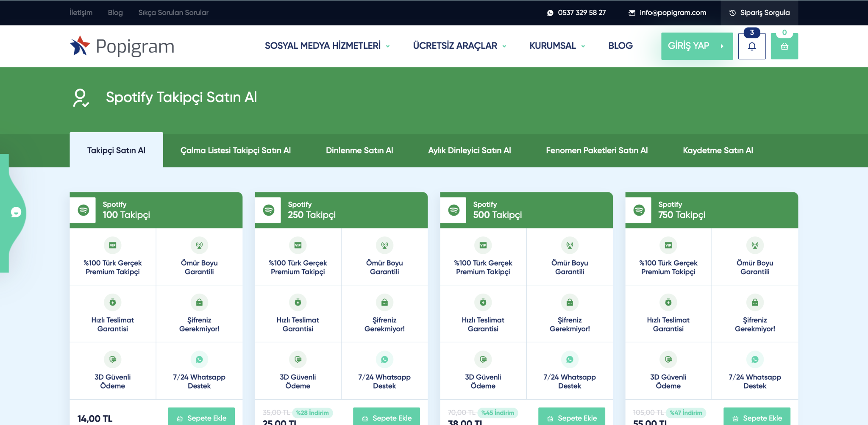The width and height of the screenshot is (868, 425).
Task: Open the floating chat bubble widget
Action: coord(16,212)
